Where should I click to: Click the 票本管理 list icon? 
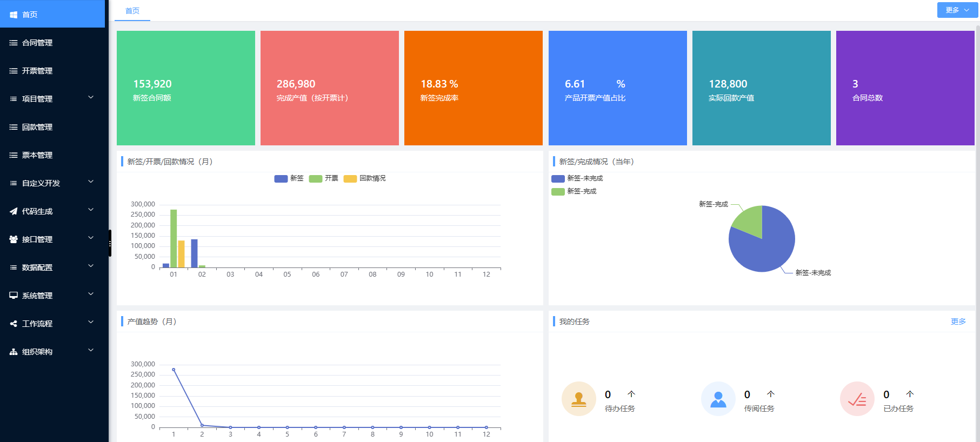point(14,155)
